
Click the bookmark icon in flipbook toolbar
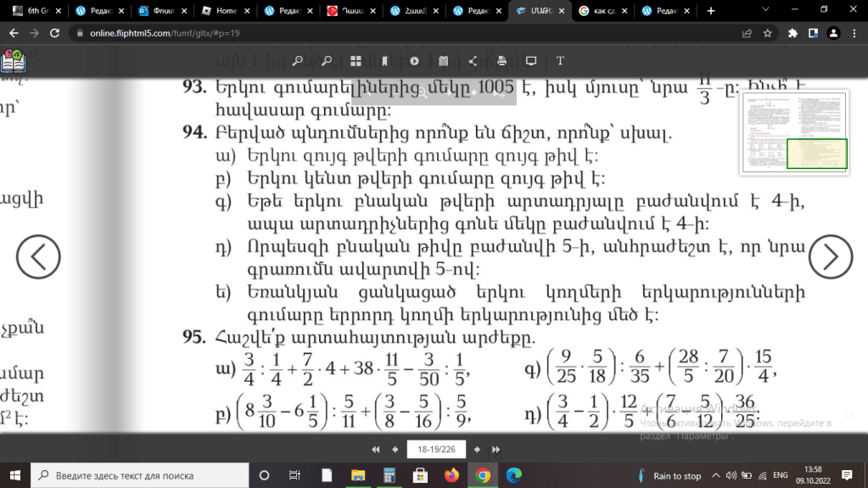pyautogui.click(x=385, y=61)
